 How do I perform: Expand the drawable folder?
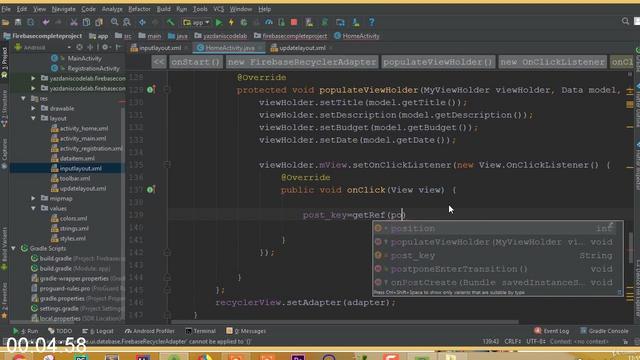(33, 109)
